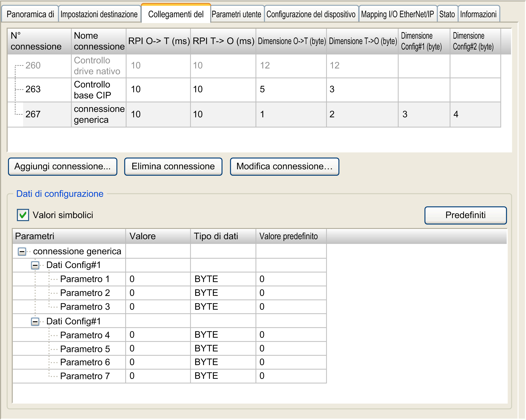The width and height of the screenshot is (526, 420).
Task: Select the Collegamenti del tab
Action: point(176,14)
